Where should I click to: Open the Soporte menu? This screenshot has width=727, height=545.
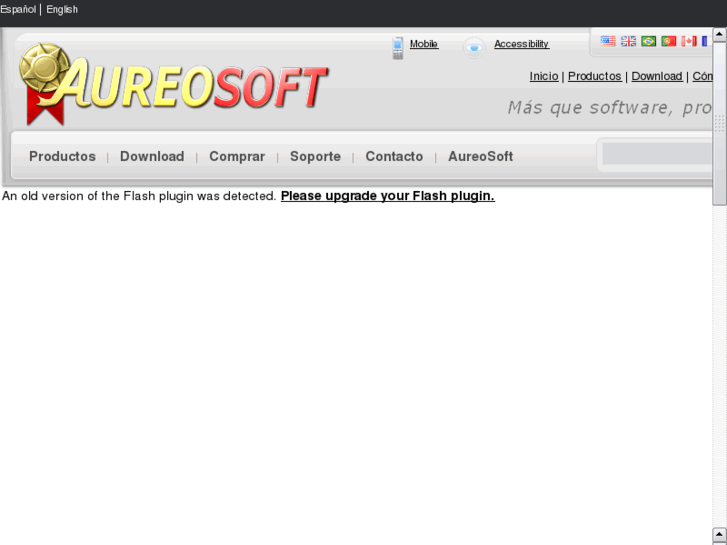[315, 156]
